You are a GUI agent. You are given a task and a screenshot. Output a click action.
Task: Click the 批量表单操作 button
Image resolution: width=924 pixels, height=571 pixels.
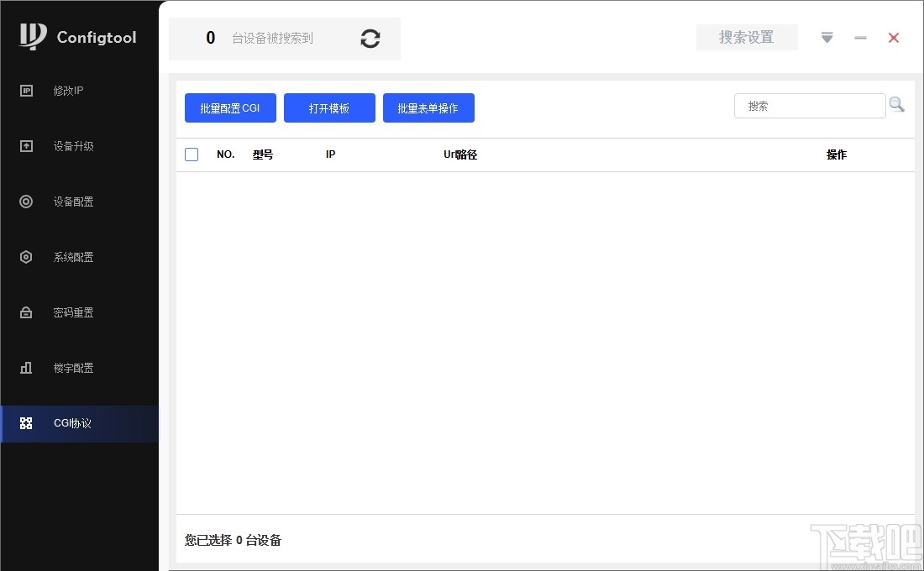point(428,107)
